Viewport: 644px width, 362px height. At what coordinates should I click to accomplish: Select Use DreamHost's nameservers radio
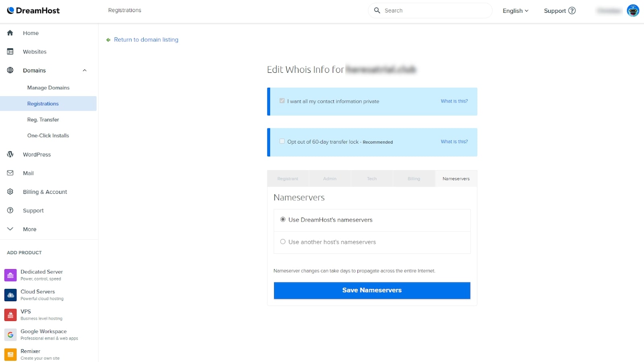283,219
